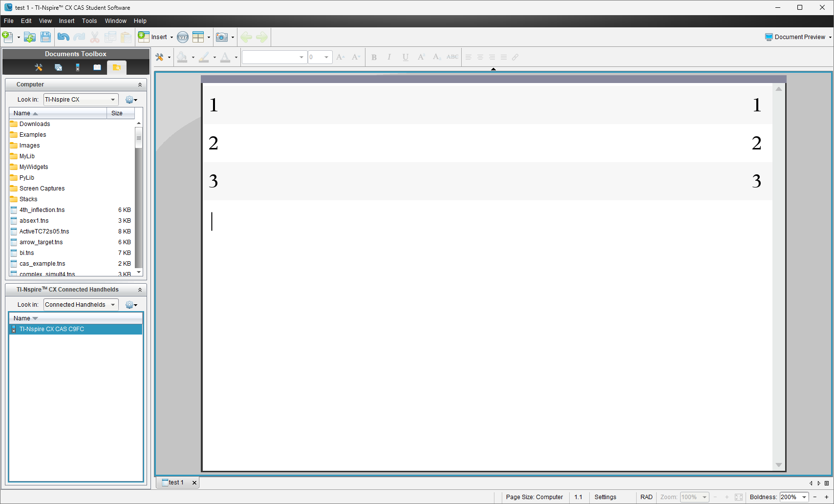This screenshot has width=834, height=504.
Task: Open the Tools menu
Action: [x=89, y=21]
